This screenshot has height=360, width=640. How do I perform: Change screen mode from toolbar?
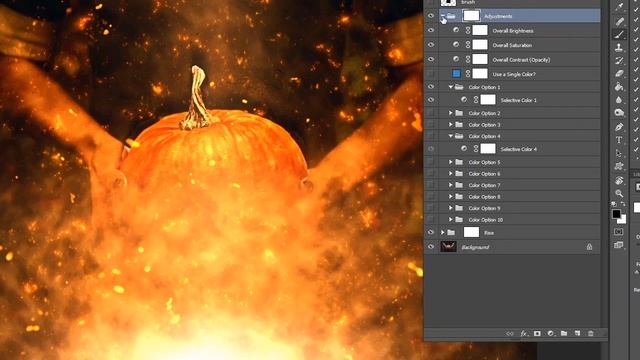[619, 245]
